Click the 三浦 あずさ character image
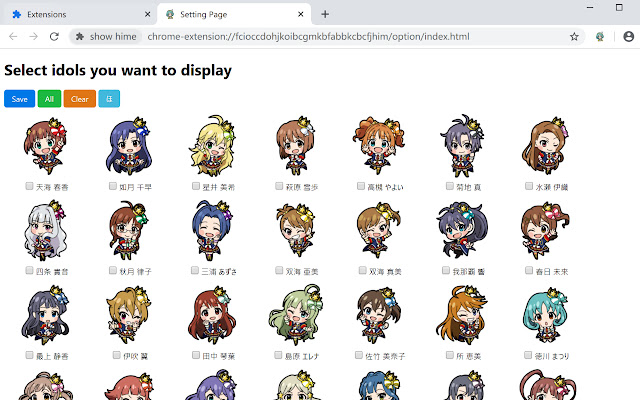 [212, 231]
